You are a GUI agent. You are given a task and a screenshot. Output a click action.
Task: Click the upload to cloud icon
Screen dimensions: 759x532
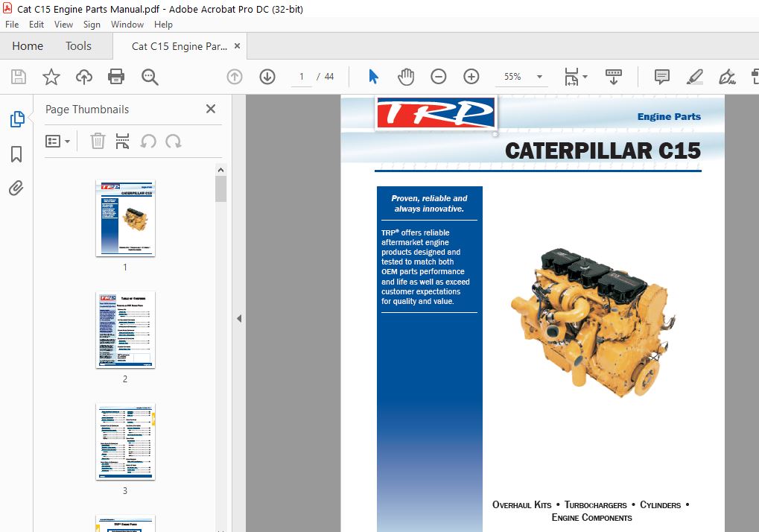[x=83, y=77]
